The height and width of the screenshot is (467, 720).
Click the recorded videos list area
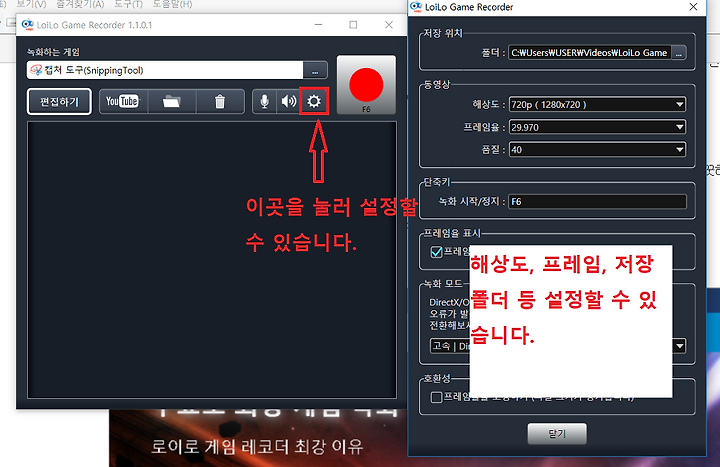(x=212, y=259)
